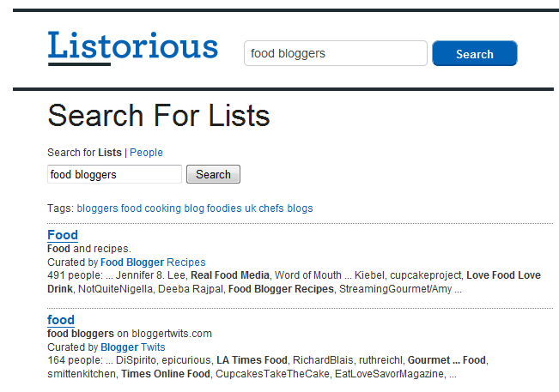Click the 'foodies' tag
This screenshot has height=392, width=559.
point(224,208)
